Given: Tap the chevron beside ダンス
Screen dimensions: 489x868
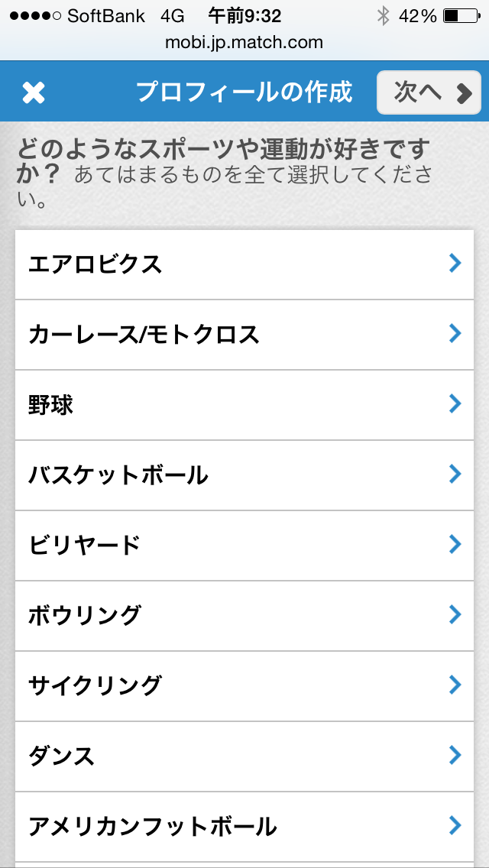Looking at the screenshot, I should pyautogui.click(x=455, y=756).
